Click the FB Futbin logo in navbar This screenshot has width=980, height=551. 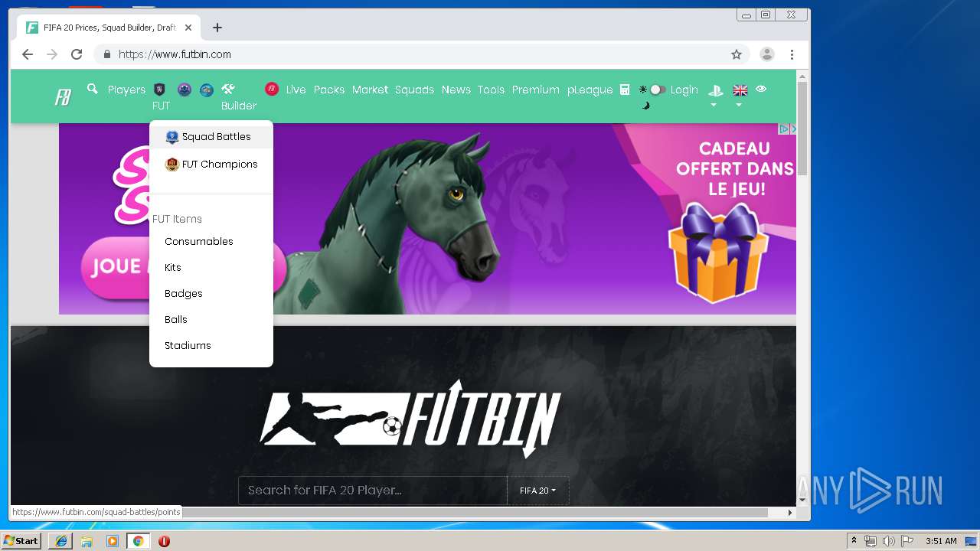click(x=63, y=97)
